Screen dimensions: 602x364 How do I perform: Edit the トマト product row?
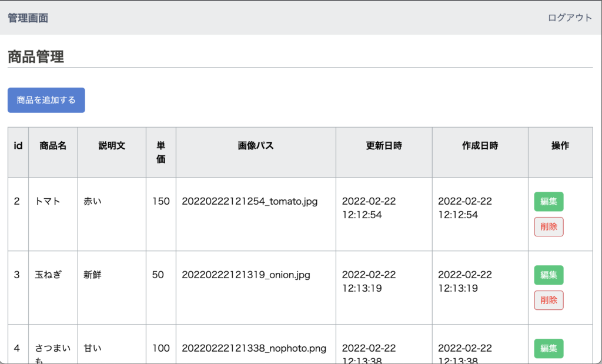(549, 202)
